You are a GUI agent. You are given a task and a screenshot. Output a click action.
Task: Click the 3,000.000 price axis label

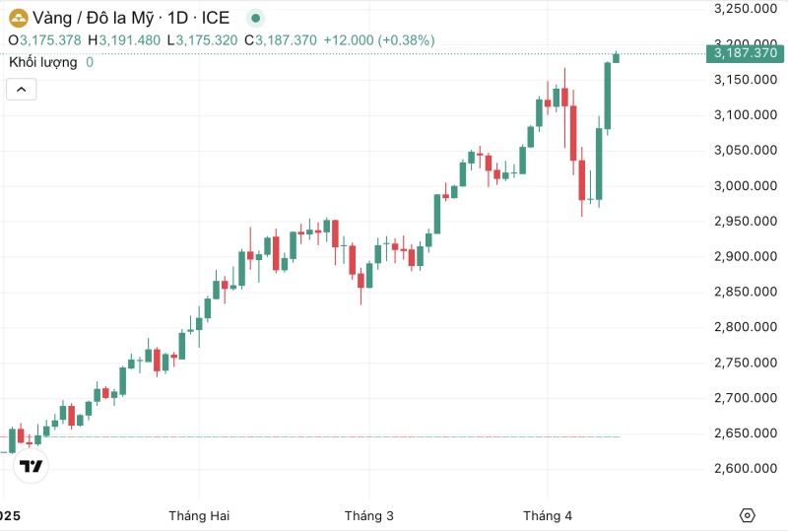pyautogui.click(x=746, y=185)
